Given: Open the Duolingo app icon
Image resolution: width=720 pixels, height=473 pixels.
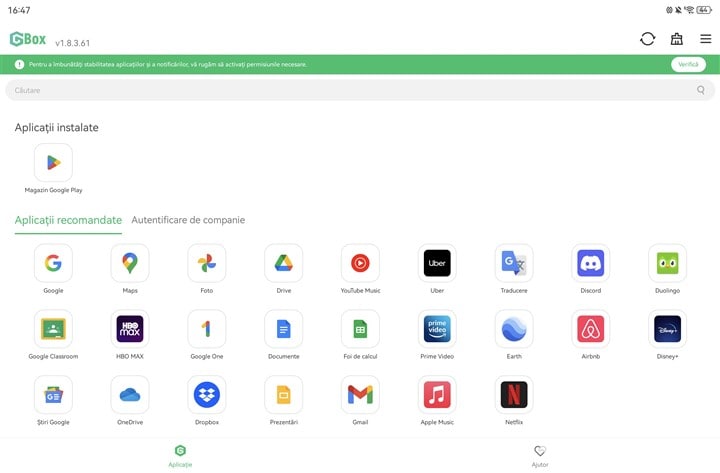Looking at the screenshot, I should pos(667,263).
